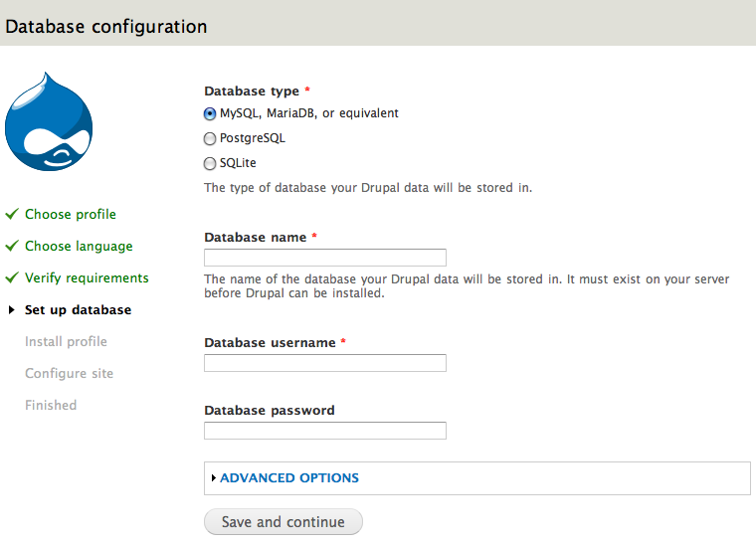The height and width of the screenshot is (547, 756).
Task: Click the Install profile step
Action: click(66, 341)
